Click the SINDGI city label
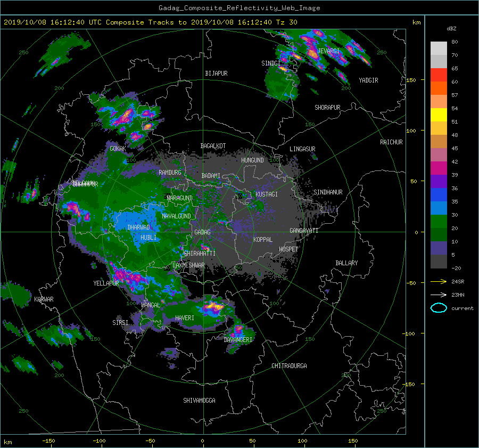The width and height of the screenshot is (479, 448). click(271, 63)
